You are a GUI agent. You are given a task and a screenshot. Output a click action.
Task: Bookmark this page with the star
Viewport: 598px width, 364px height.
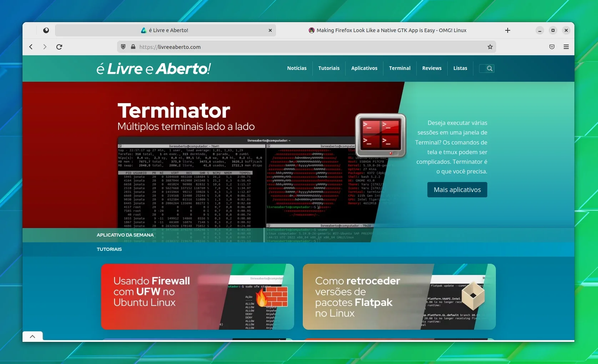coord(490,47)
